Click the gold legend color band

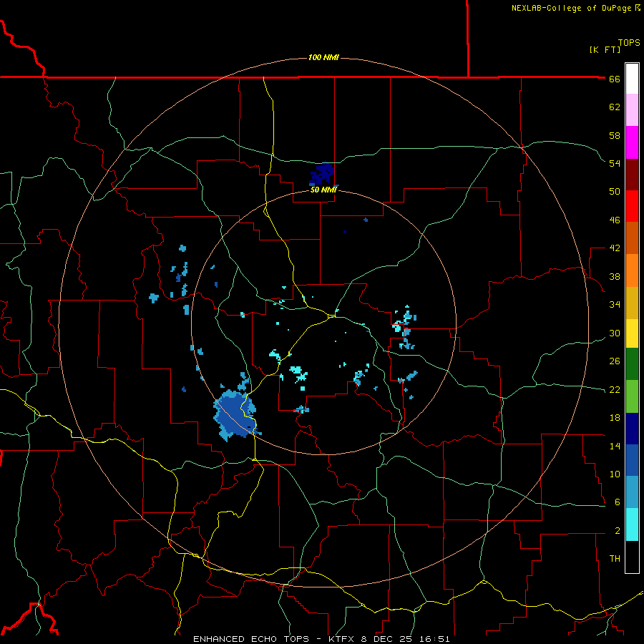click(x=632, y=303)
